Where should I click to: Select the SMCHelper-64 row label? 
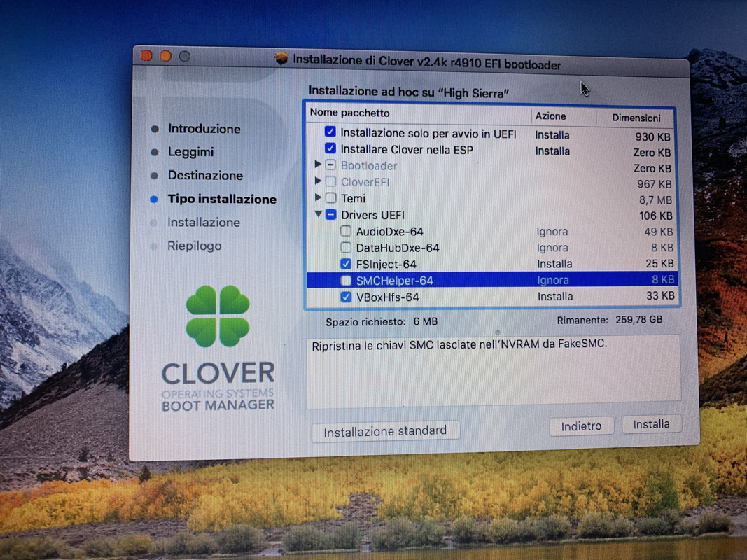(x=394, y=281)
